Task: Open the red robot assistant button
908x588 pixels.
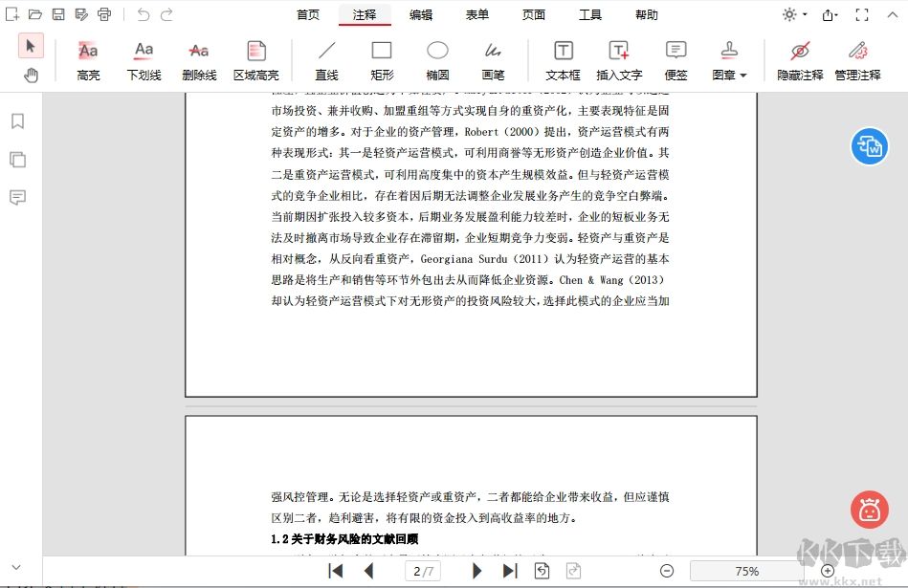Action: pos(869,510)
